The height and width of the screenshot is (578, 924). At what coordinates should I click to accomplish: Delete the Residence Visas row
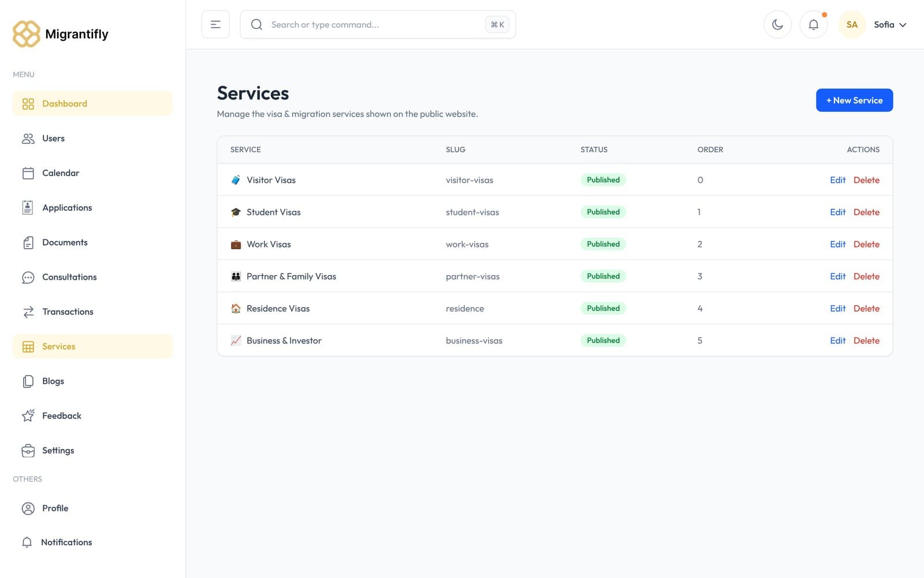click(x=866, y=308)
